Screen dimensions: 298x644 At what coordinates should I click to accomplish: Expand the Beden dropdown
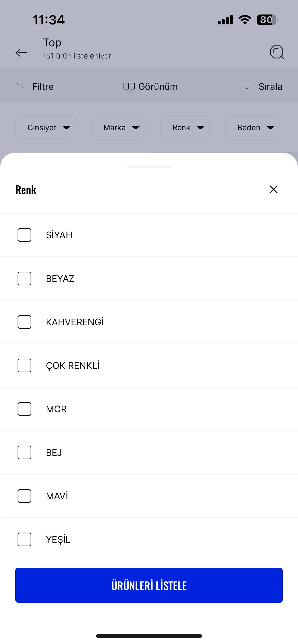[253, 127]
